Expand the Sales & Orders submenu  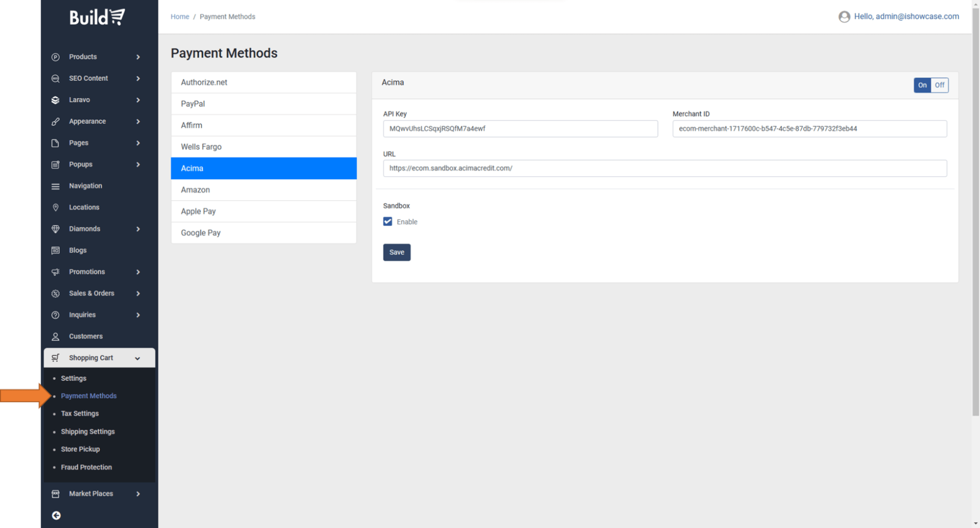(x=138, y=293)
